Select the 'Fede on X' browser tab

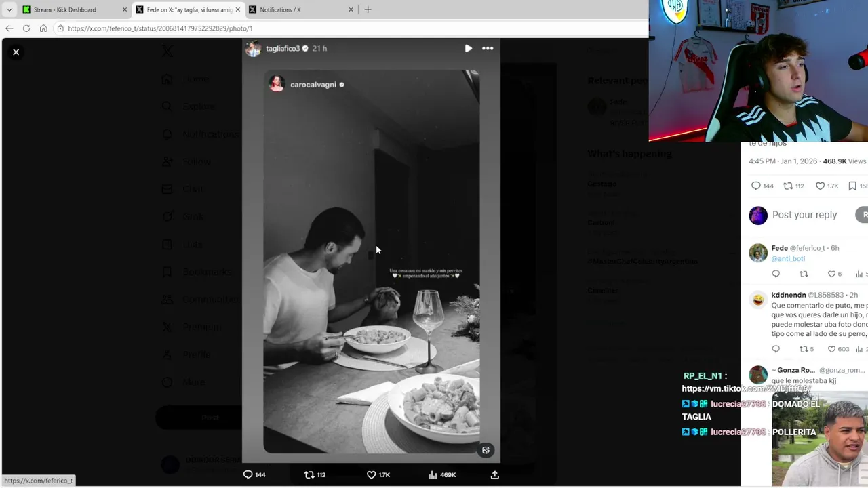pyautogui.click(x=189, y=9)
